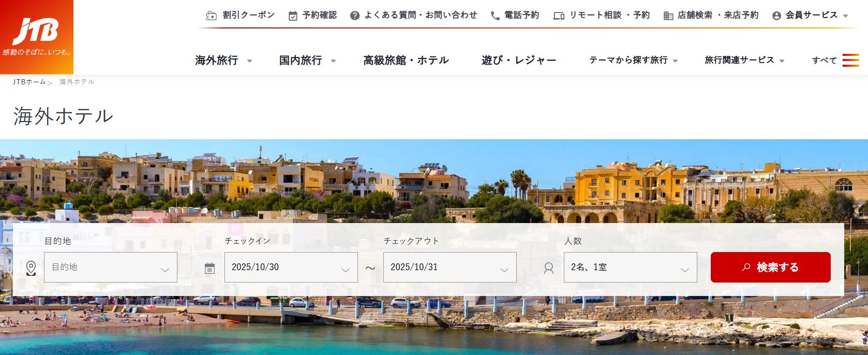
Task: Click the 店舗検索 building icon
Action: click(668, 16)
